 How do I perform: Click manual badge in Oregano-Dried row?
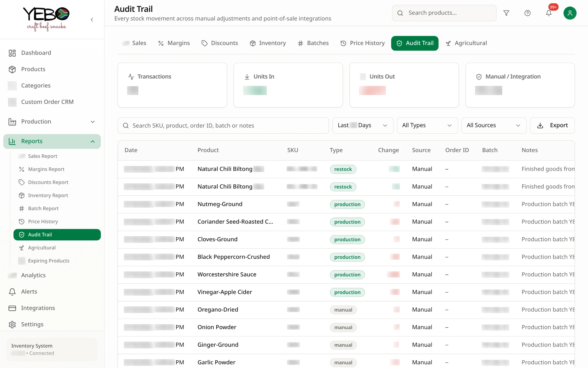[x=343, y=310]
